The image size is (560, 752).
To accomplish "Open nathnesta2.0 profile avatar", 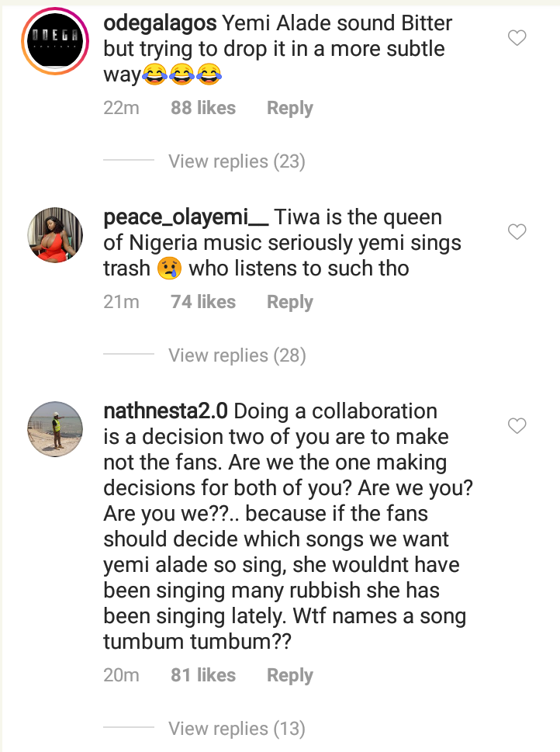I will coord(55,428).
